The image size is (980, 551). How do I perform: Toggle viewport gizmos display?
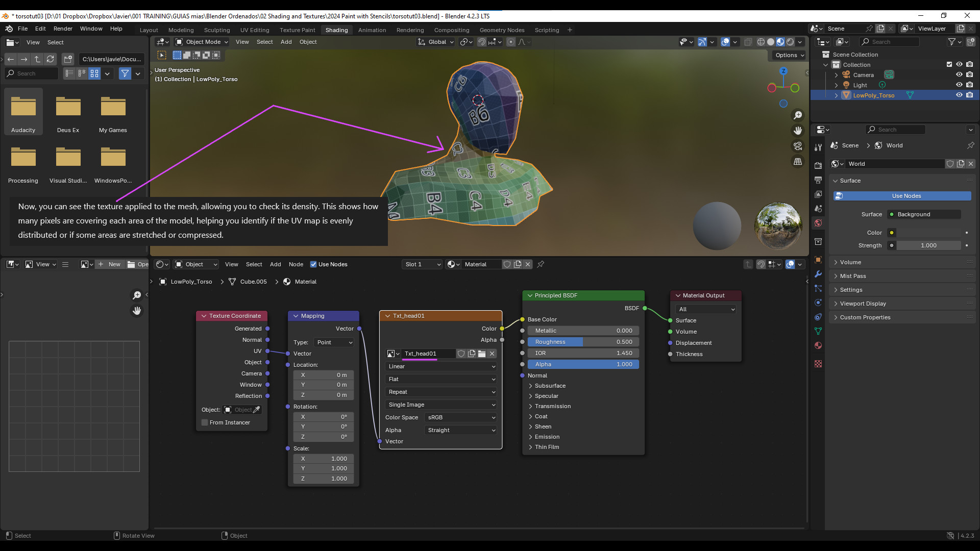click(x=702, y=42)
